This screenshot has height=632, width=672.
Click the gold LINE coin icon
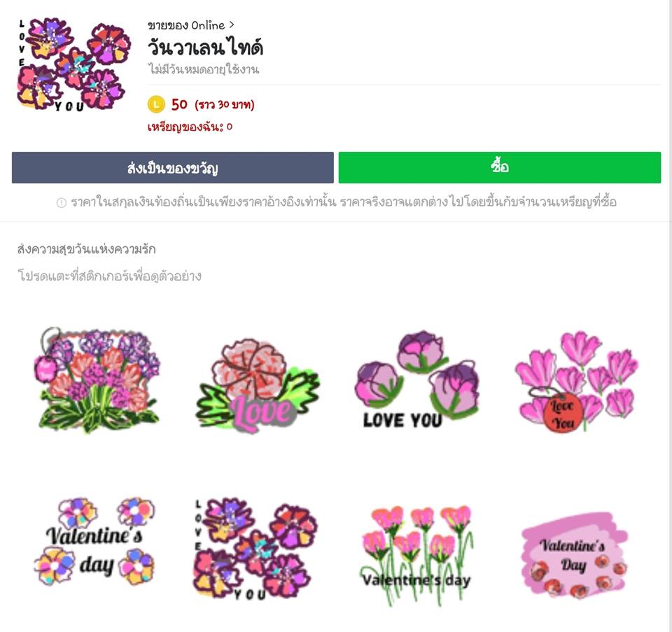coord(156,104)
